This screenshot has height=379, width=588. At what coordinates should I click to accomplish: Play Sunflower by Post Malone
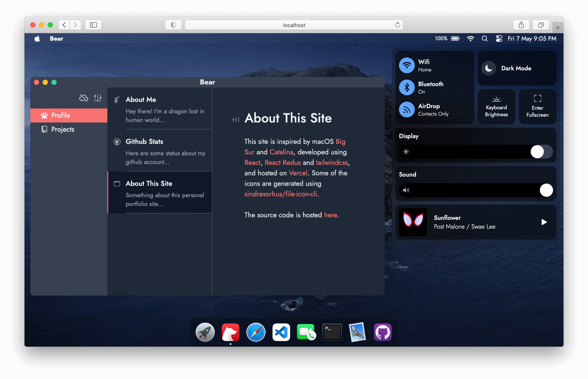coord(544,222)
